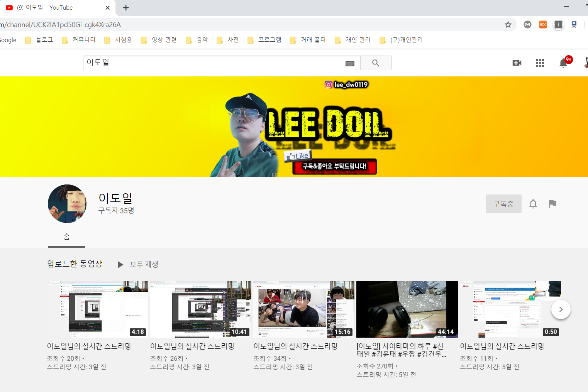Open the 시험용 bookmark folder
Screen dimensions: 588x392
[118, 40]
